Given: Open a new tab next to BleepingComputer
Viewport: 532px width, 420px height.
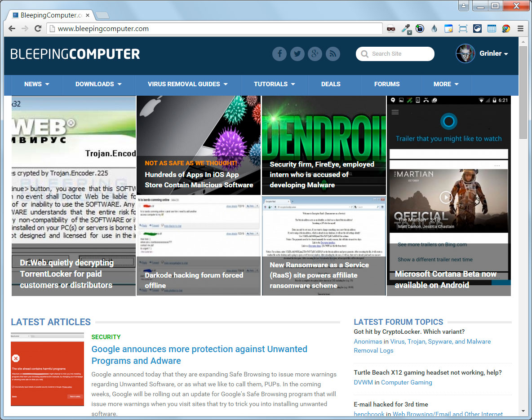Looking at the screenshot, I should 102,15.
